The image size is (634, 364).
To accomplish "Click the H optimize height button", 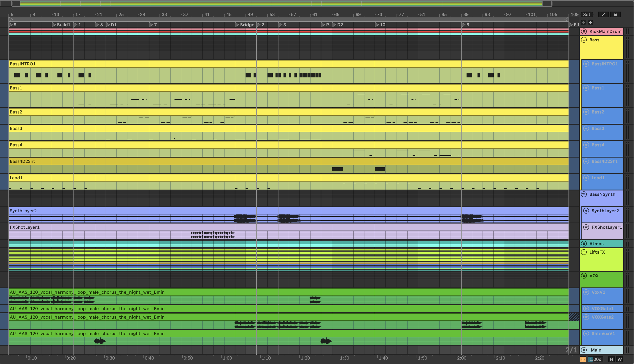I will [x=611, y=359].
